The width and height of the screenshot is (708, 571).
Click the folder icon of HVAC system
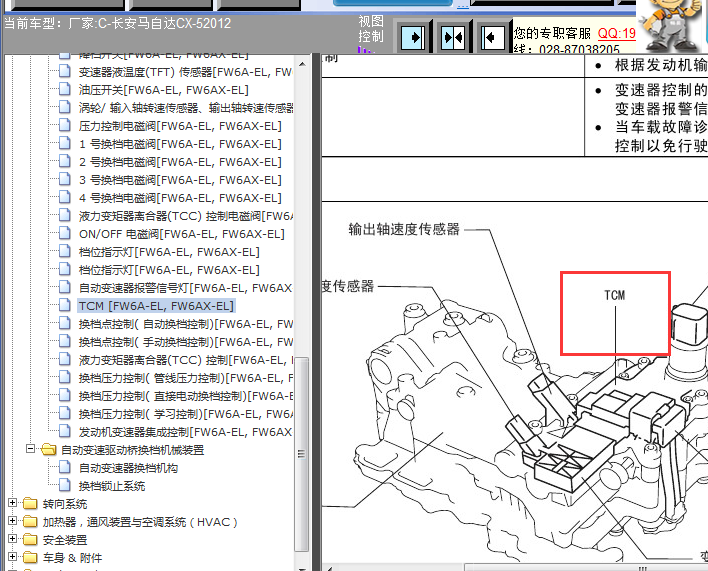pyautogui.click(x=30, y=521)
